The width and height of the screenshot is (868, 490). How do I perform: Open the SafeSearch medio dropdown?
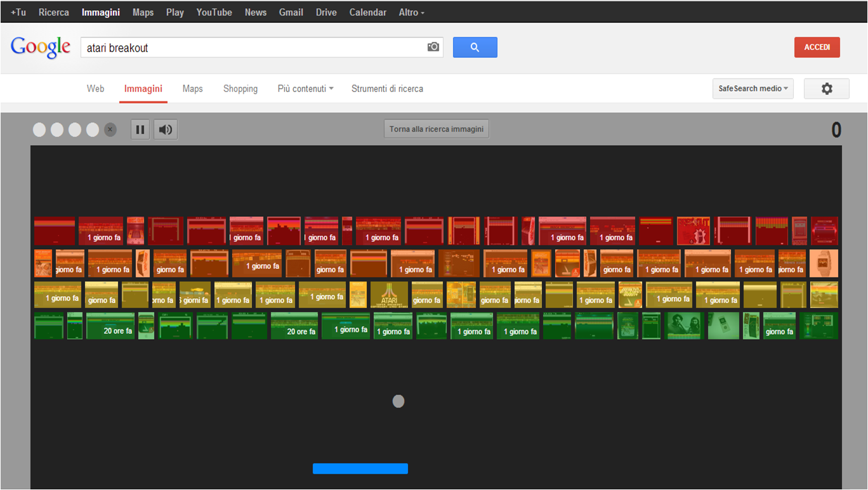tap(753, 88)
